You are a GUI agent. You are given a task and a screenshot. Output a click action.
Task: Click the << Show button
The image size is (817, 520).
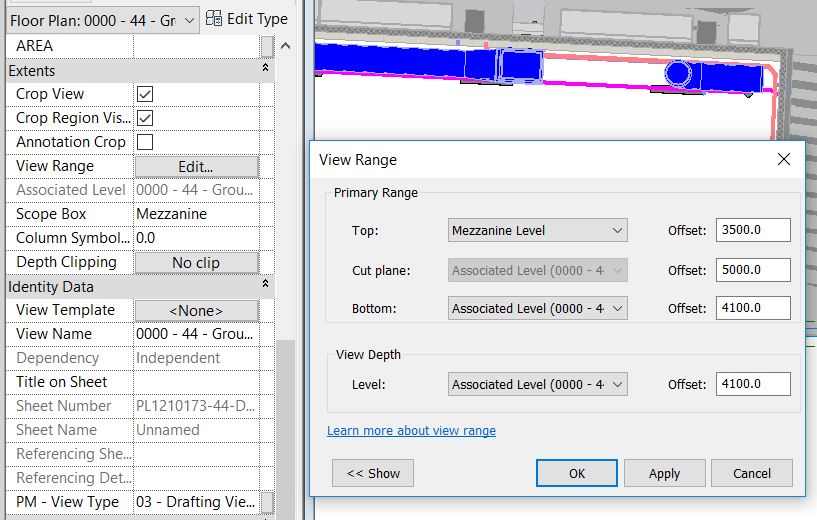(373, 473)
